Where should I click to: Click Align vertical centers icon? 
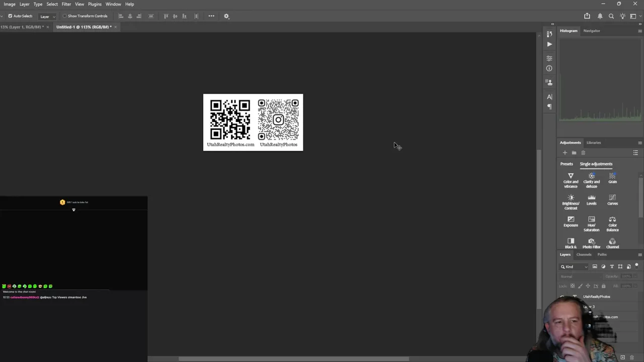click(x=175, y=16)
